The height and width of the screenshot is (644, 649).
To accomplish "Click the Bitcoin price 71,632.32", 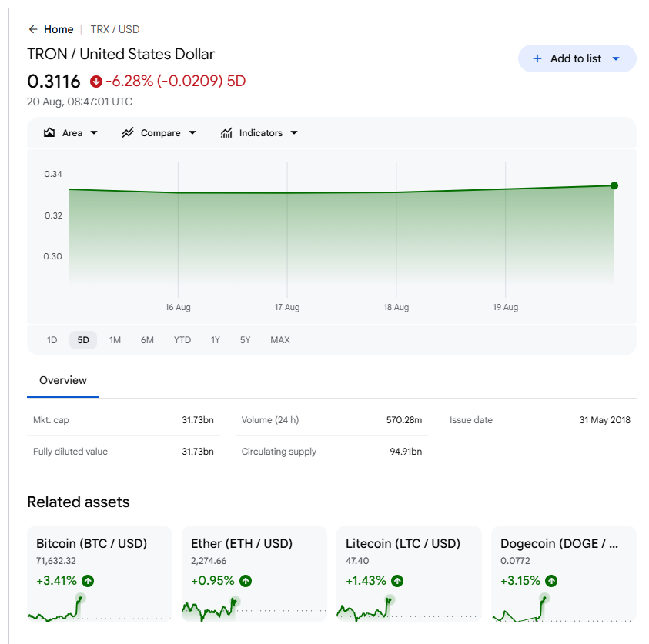I will 56,561.
